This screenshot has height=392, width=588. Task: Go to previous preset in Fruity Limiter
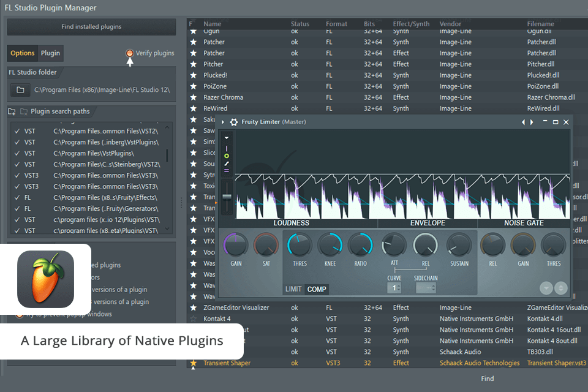524,122
